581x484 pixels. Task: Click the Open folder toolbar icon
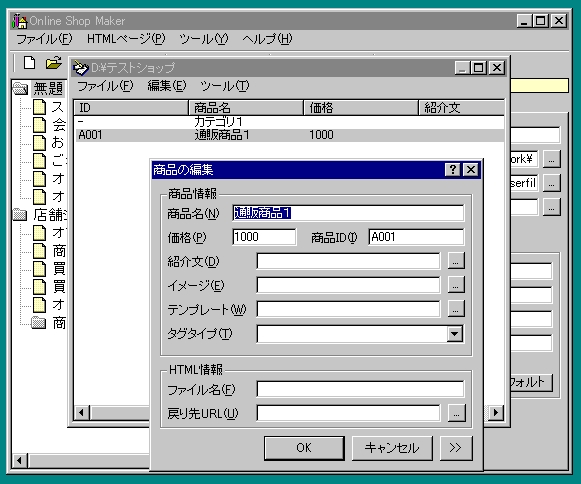click(54, 63)
